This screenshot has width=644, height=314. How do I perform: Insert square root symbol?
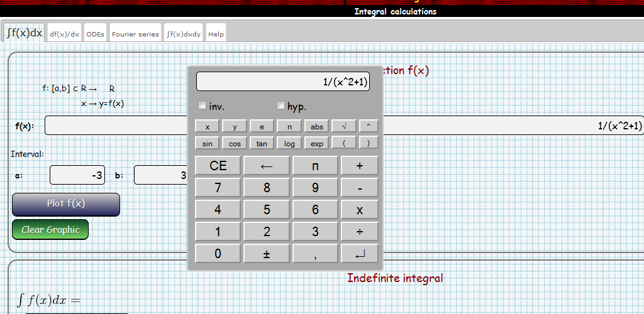344,127
